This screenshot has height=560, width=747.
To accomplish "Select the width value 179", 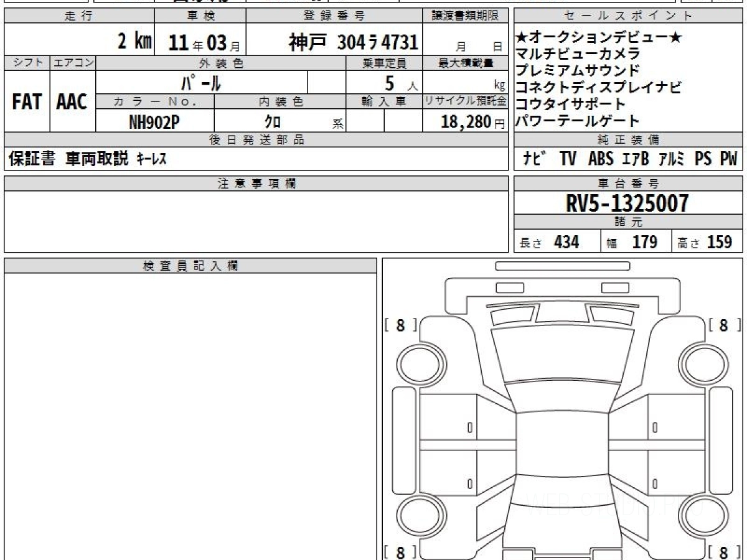I will tap(645, 242).
